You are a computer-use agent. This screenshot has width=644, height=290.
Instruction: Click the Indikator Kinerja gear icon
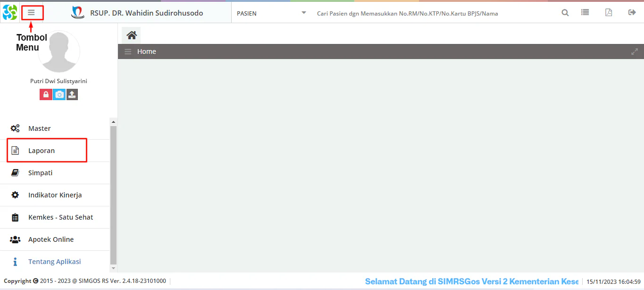coord(15,195)
